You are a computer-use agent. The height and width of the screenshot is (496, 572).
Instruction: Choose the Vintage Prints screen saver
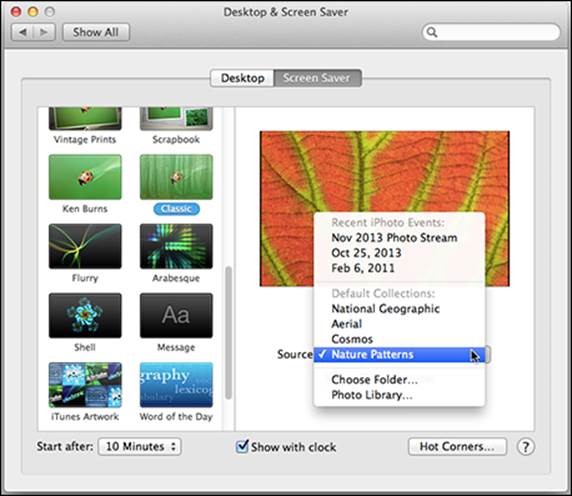pos(85,119)
